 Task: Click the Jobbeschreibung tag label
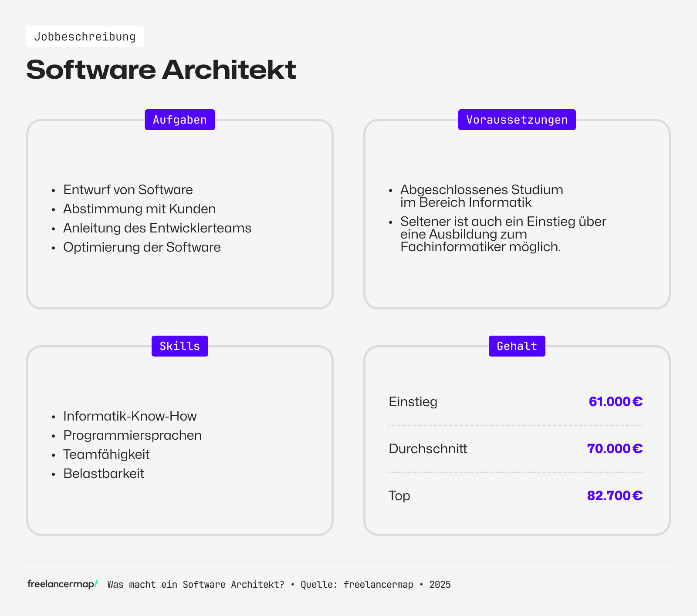tap(85, 37)
